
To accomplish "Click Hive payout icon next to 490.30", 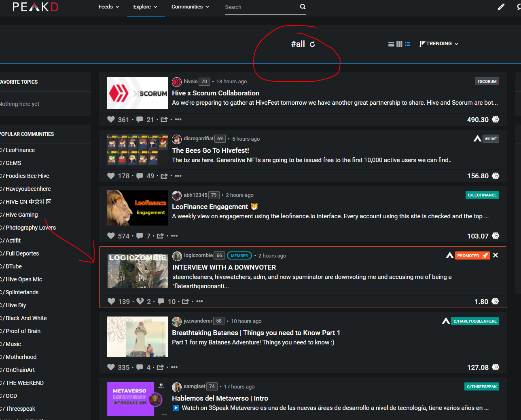I will tap(496, 119).
